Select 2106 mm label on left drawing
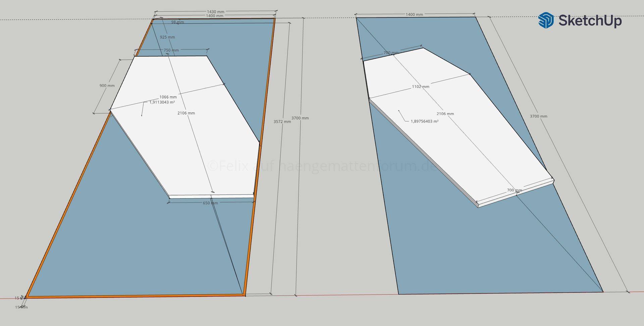The image size is (644, 326). pos(186,113)
